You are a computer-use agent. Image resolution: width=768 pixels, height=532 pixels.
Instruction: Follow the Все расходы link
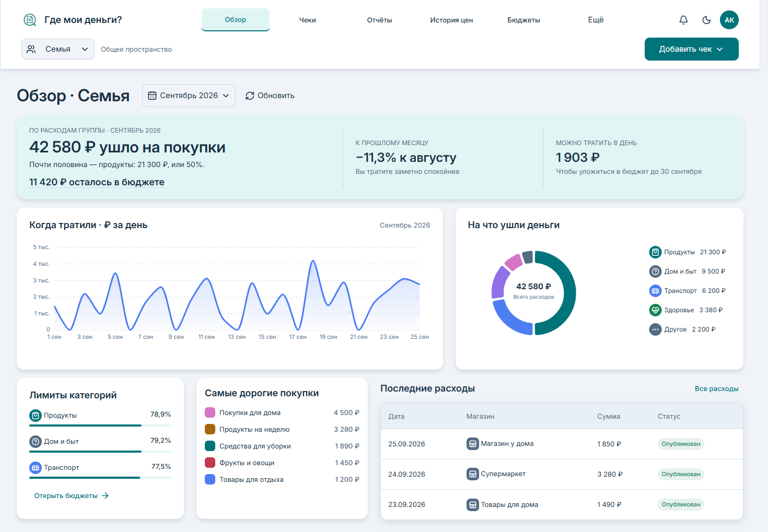click(716, 388)
